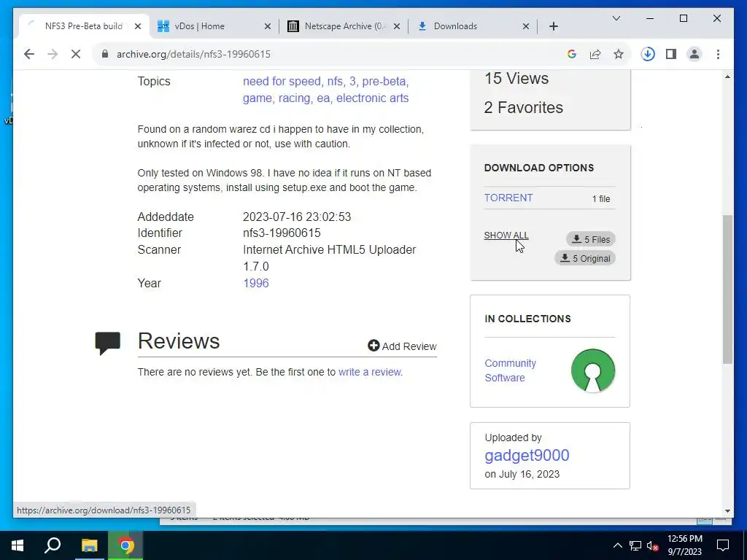This screenshot has height=560, width=747.
Task: Click the scrollbar down arrow
Action: [x=727, y=511]
